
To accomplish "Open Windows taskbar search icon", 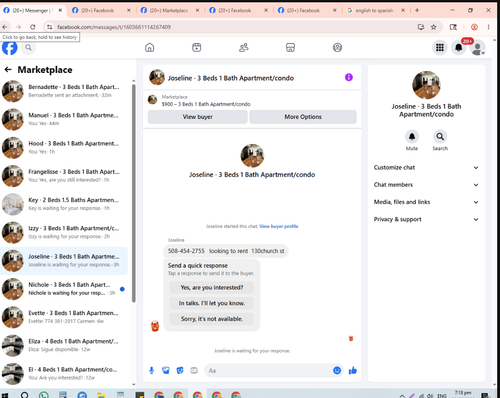I will (24, 395).
